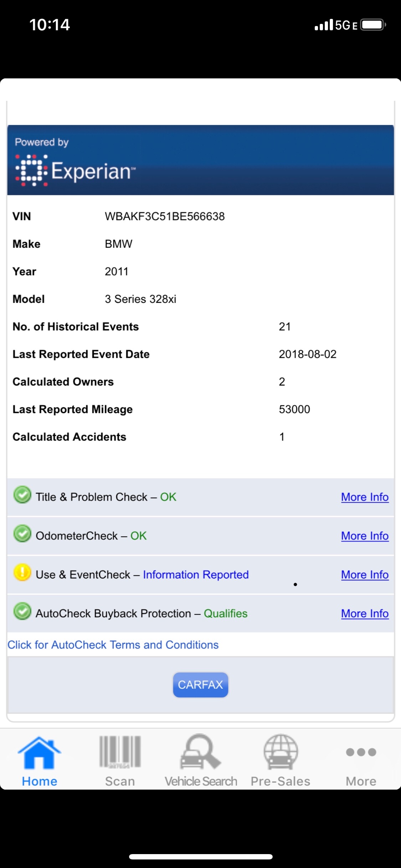Tap the Home house icon
This screenshot has height=868, width=401.
39,753
